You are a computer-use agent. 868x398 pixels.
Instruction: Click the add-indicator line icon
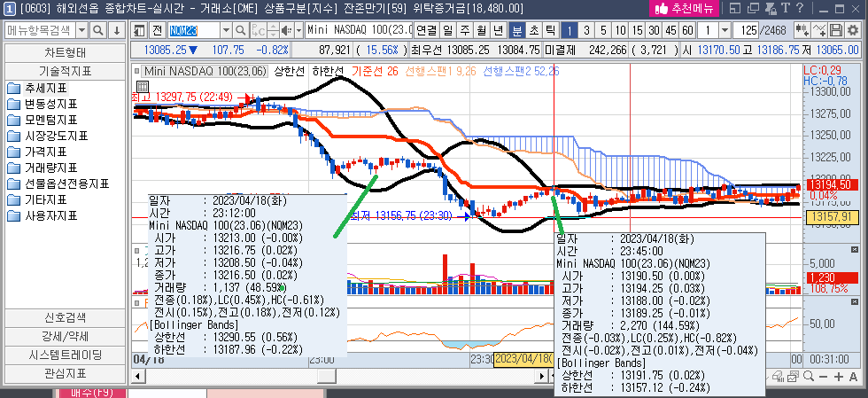[x=819, y=30]
